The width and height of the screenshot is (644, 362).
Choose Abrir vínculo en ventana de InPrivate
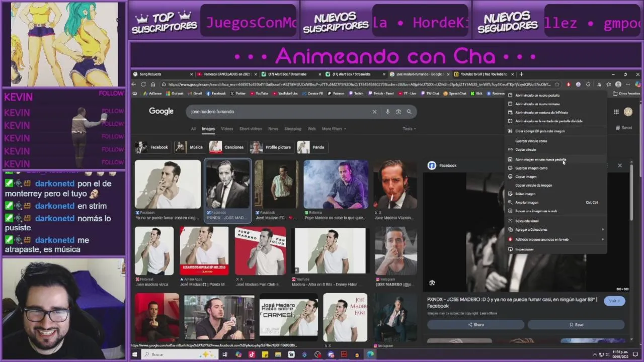pos(556,113)
